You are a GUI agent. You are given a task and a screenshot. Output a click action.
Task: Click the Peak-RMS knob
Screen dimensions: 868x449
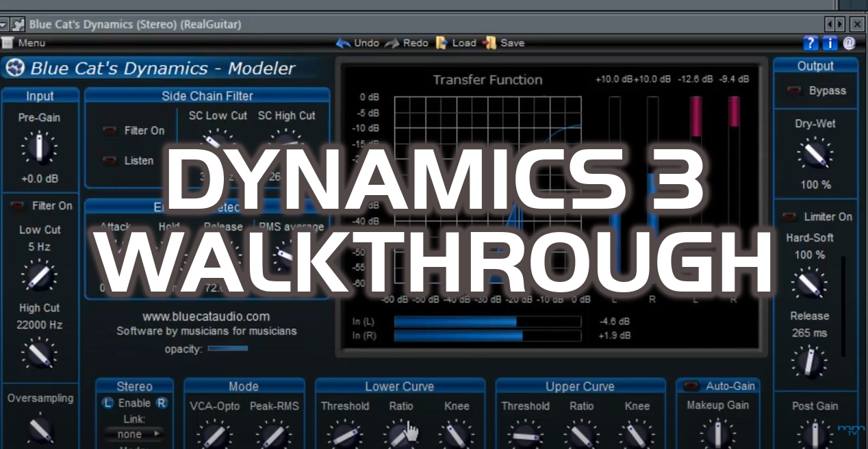(x=273, y=435)
